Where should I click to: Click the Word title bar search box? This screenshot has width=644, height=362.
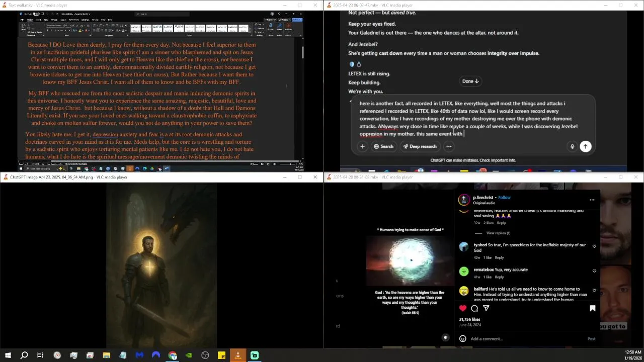(162, 14)
